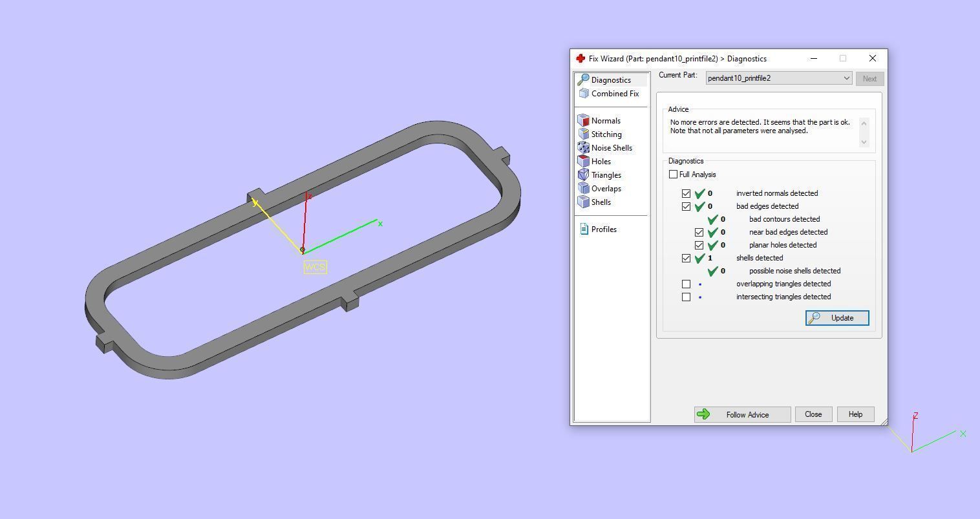The image size is (980, 519).
Task: Uncheck shells detected checkbox
Action: [686, 258]
